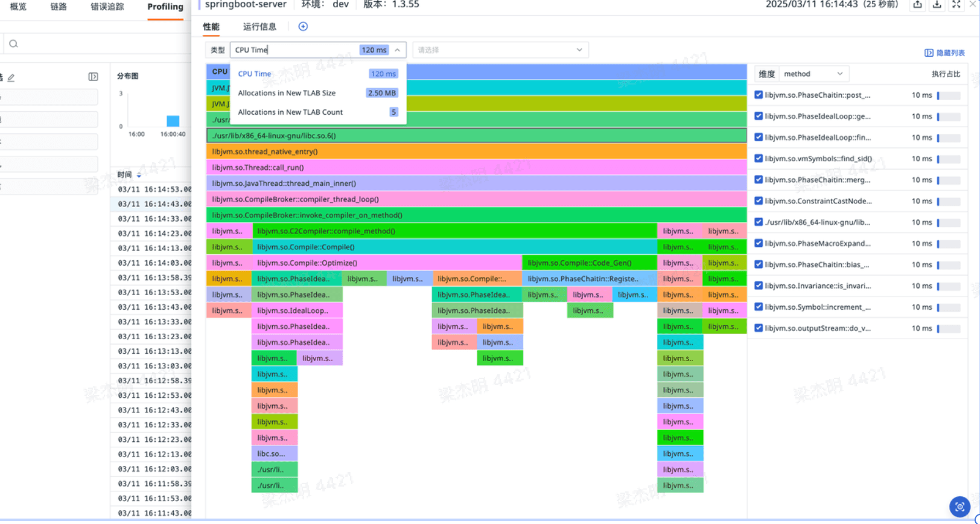The width and height of the screenshot is (980, 524).
Task: Click the 隐藏列表 link
Action: click(945, 53)
